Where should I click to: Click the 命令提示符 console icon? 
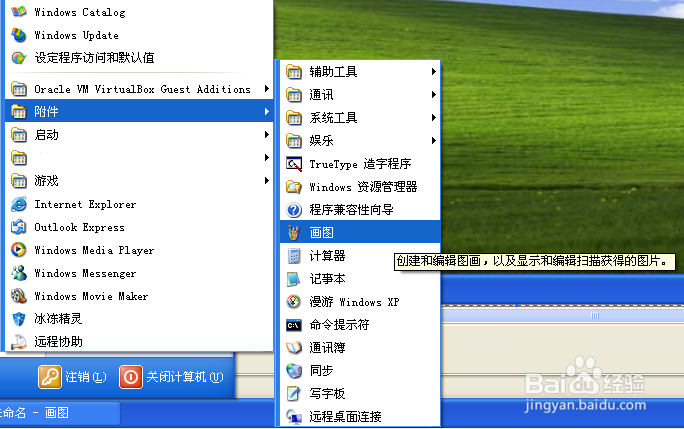[294, 325]
